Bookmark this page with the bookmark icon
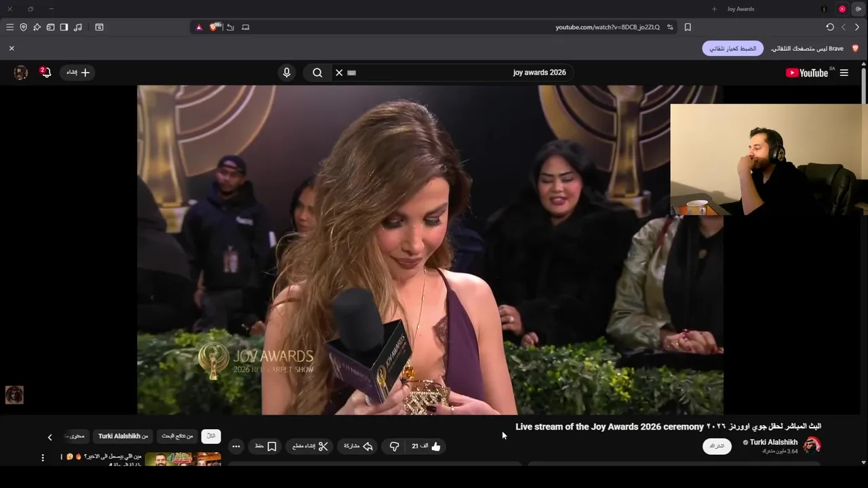 click(x=688, y=27)
